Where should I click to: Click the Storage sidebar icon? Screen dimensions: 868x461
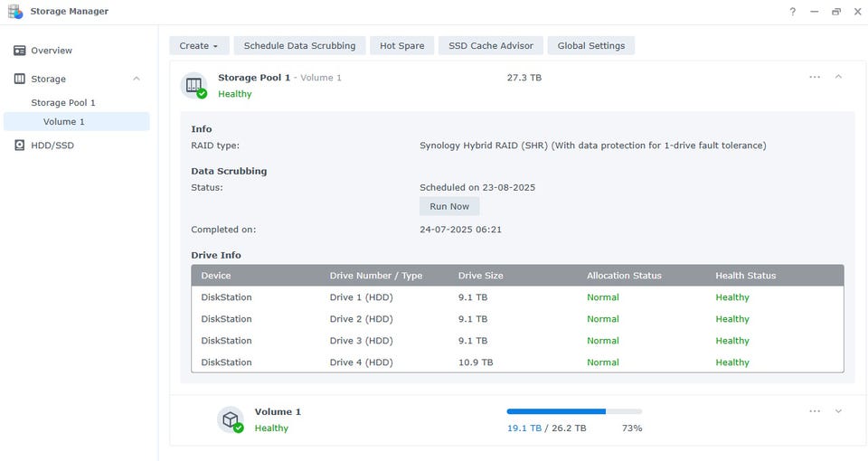tap(20, 79)
